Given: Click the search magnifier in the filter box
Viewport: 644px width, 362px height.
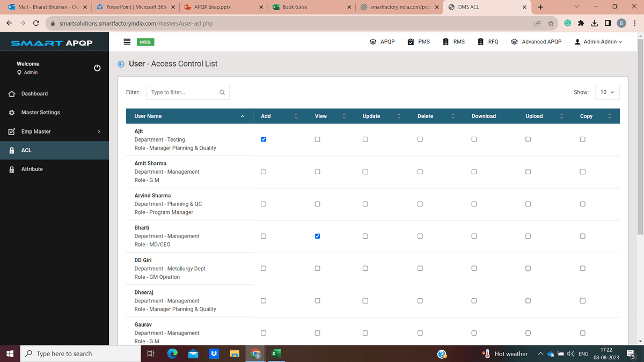Looking at the screenshot, I should click(222, 92).
